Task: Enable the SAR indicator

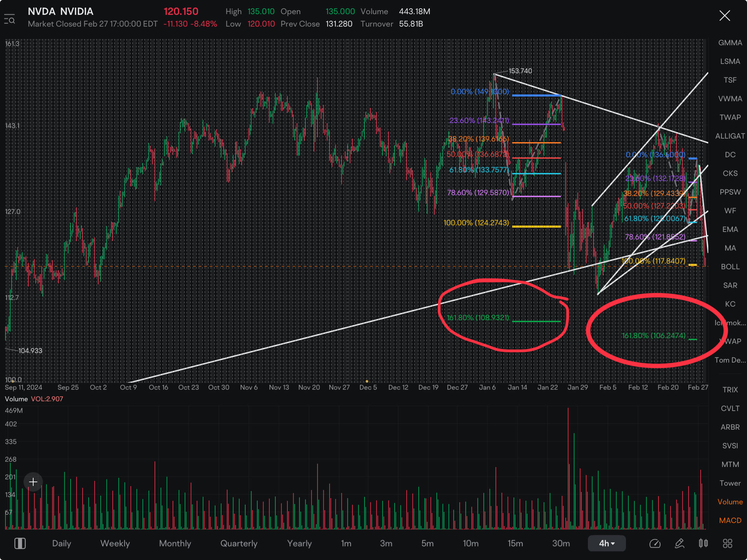Action: click(x=730, y=285)
